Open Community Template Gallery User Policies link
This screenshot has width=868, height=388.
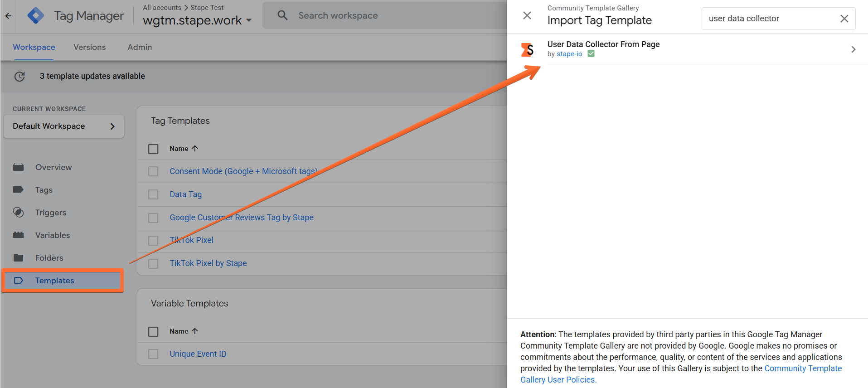pyautogui.click(x=681, y=374)
